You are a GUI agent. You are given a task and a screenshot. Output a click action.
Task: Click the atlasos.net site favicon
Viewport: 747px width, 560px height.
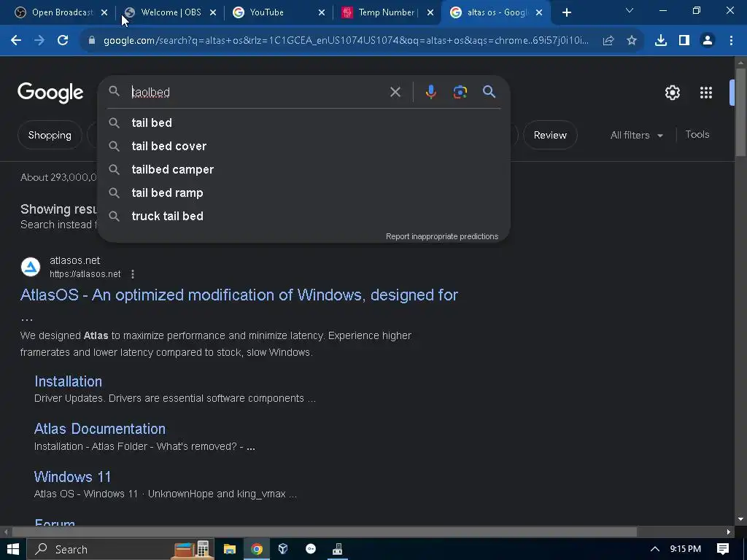pos(31,267)
